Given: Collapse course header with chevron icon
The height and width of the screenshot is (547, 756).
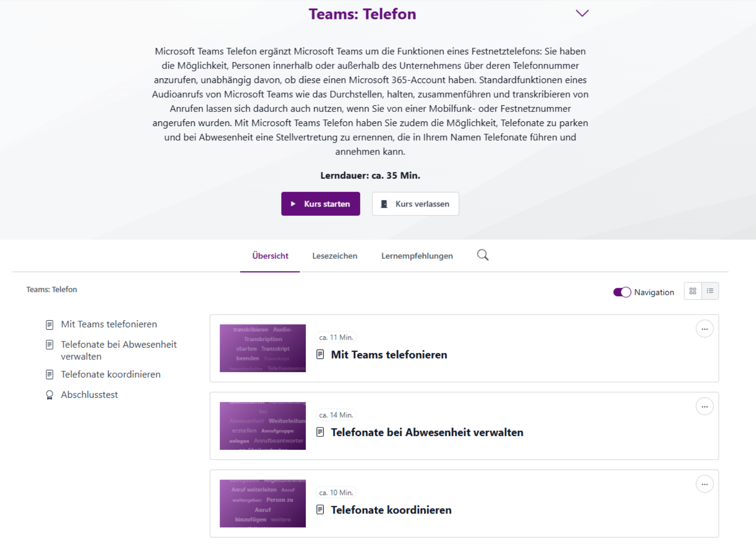Looking at the screenshot, I should click(x=582, y=13).
